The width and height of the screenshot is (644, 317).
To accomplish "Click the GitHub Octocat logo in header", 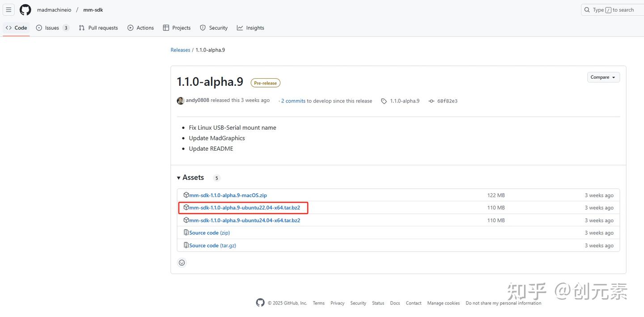I will click(x=25, y=10).
